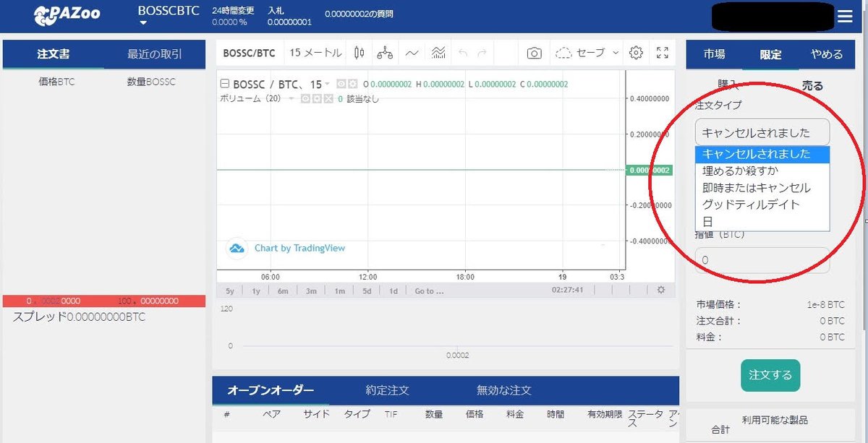Click the cloud セーブ save button
The image size is (868, 443).
pyautogui.click(x=580, y=53)
